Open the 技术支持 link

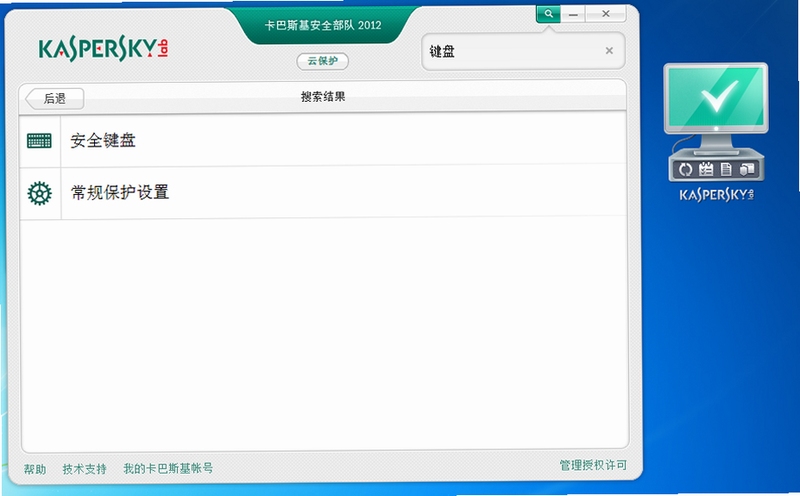tap(84, 469)
